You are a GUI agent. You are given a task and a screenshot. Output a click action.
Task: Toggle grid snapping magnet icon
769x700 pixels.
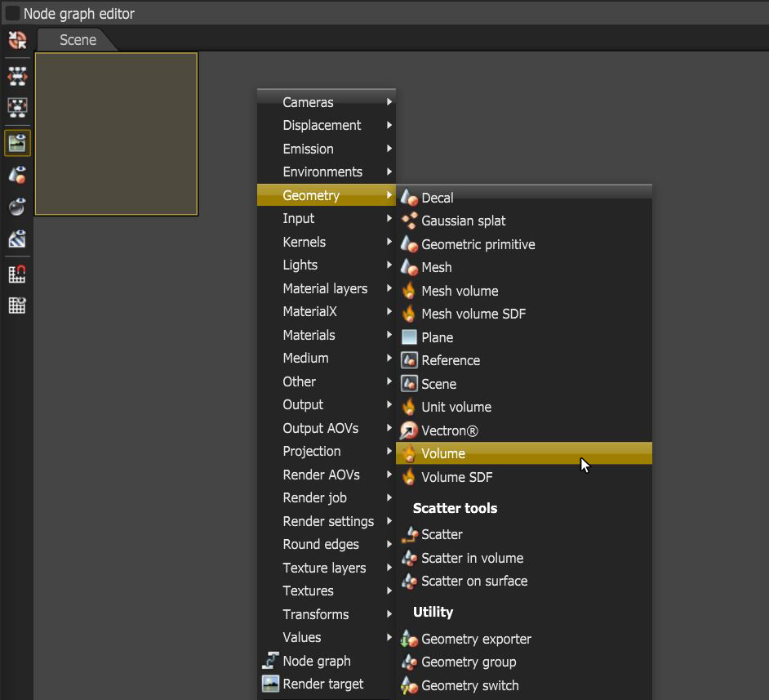(x=17, y=274)
